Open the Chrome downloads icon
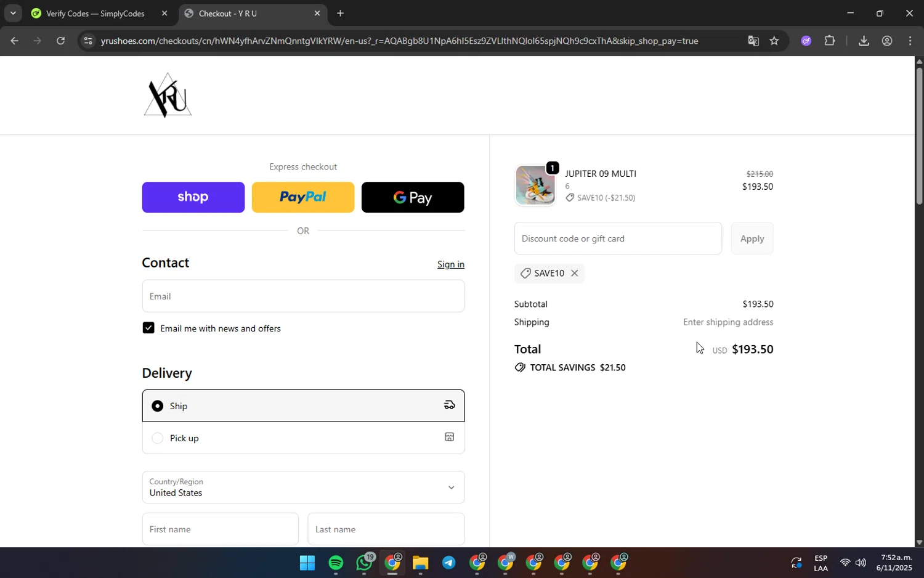This screenshot has height=578, width=924. [x=864, y=41]
